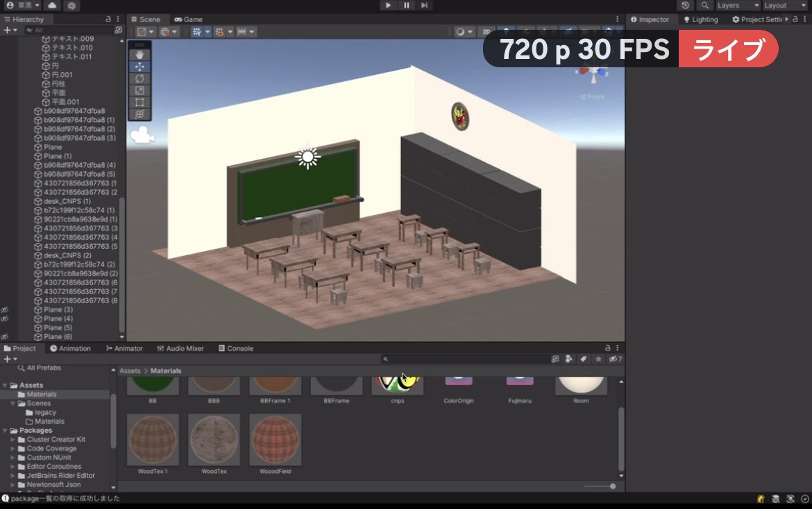Select the Move tool
The width and height of the screenshot is (812, 509).
139,67
